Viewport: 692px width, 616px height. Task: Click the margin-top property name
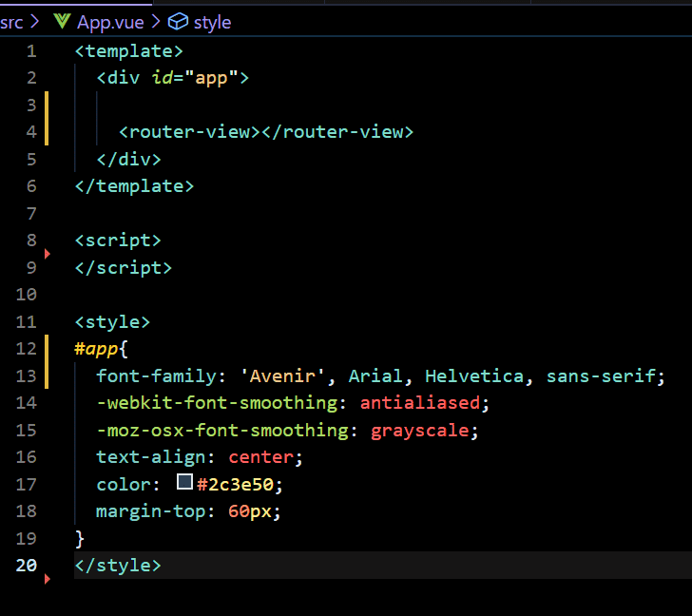click(x=151, y=511)
